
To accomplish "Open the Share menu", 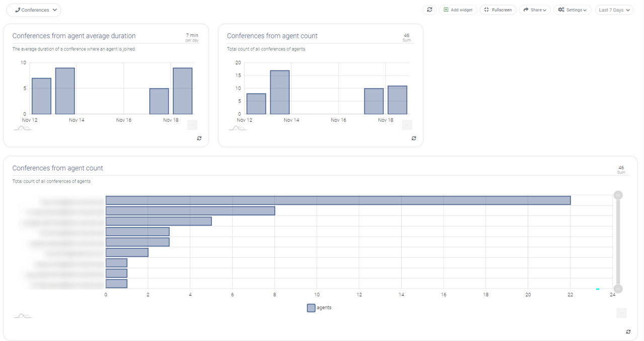I will 535,10.
